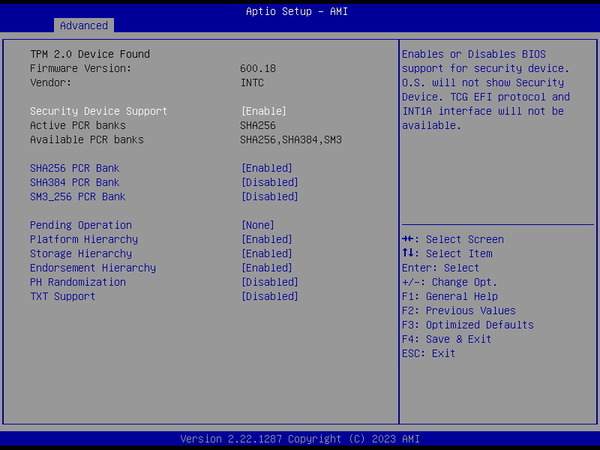Viewport: 600px width, 450px height.
Task: Click the TPM 2.0 Device Found text
Action: coord(90,54)
